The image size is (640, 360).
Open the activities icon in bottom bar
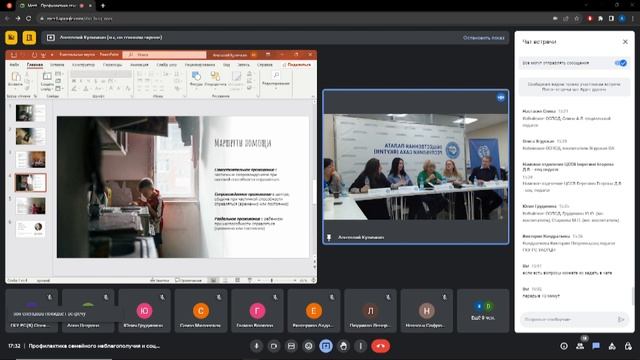(612, 346)
